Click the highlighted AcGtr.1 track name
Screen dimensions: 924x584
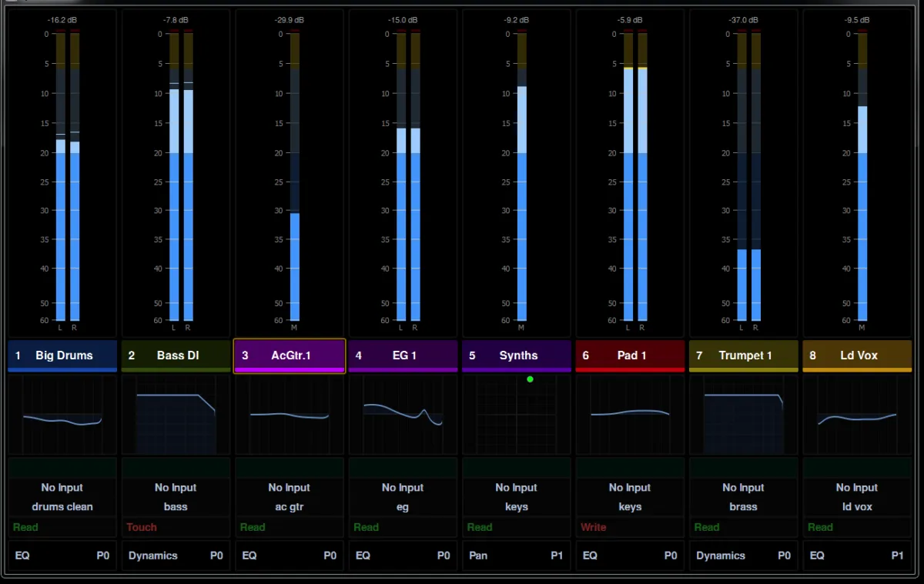[x=290, y=355]
